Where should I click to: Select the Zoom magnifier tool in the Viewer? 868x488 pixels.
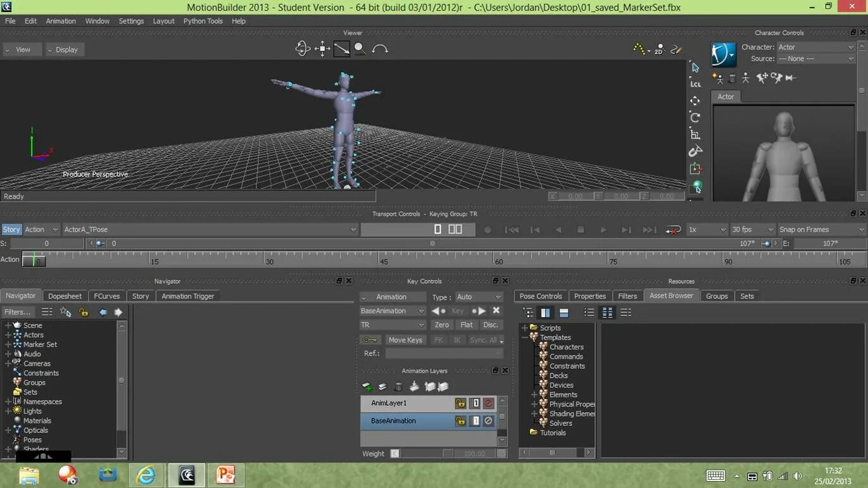(360, 49)
